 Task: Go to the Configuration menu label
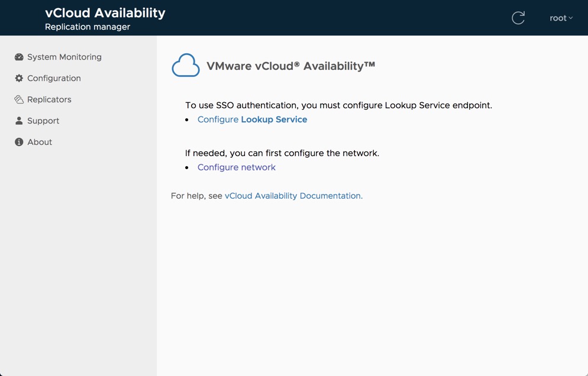click(54, 79)
